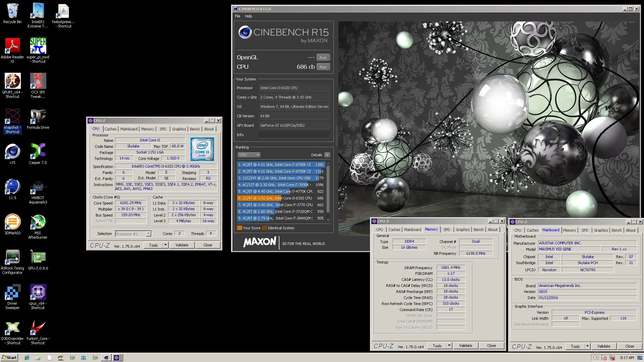Image resolution: width=644 pixels, height=362 pixels.
Task: Switch to Caches tab in CPU-Z CPU window
Action: tap(110, 129)
